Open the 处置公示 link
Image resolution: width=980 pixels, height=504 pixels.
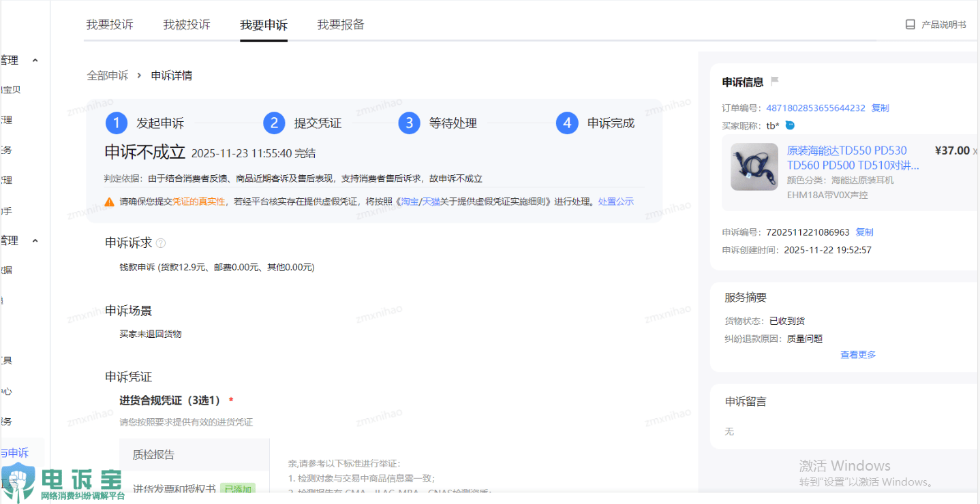coord(615,202)
